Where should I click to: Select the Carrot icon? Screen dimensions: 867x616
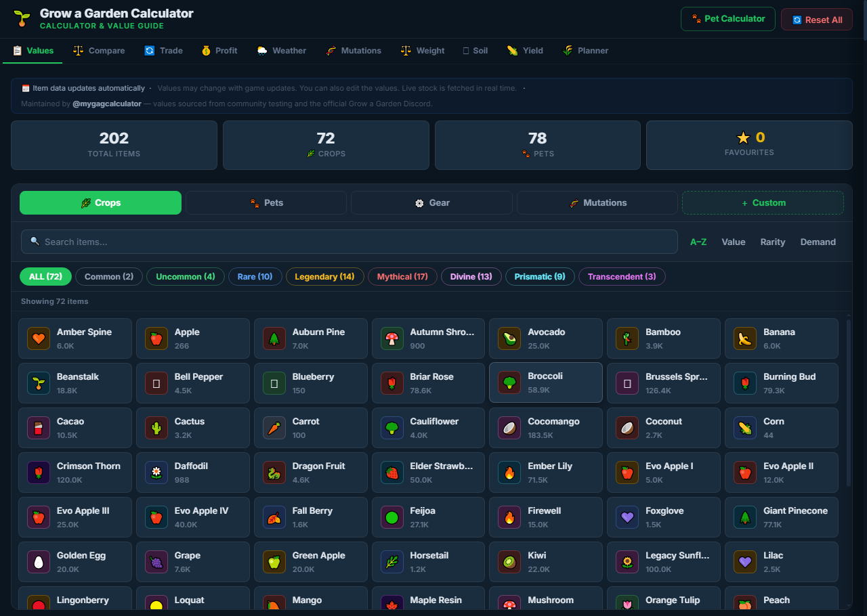tap(274, 428)
